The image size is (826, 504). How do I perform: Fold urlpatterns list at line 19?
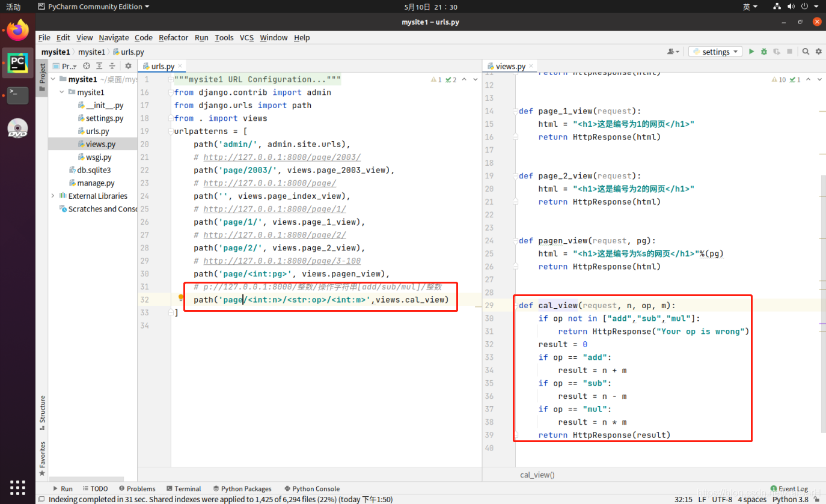[x=171, y=131]
